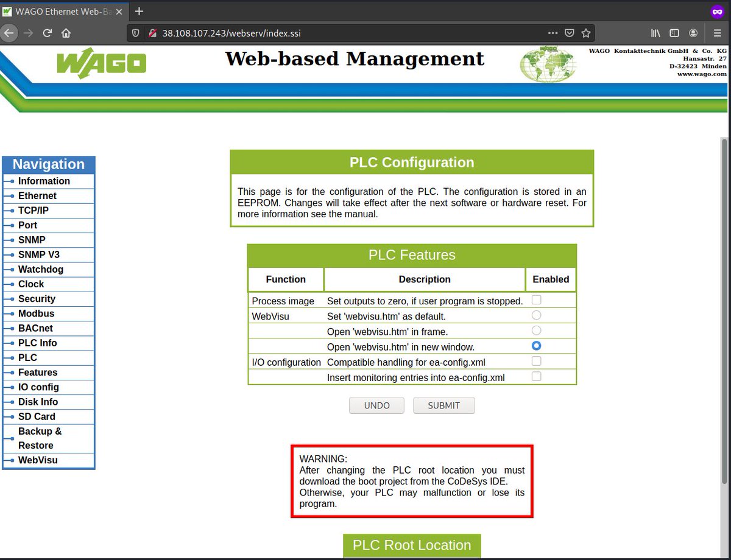
Task: Open the Information navigation item
Action: coord(44,181)
